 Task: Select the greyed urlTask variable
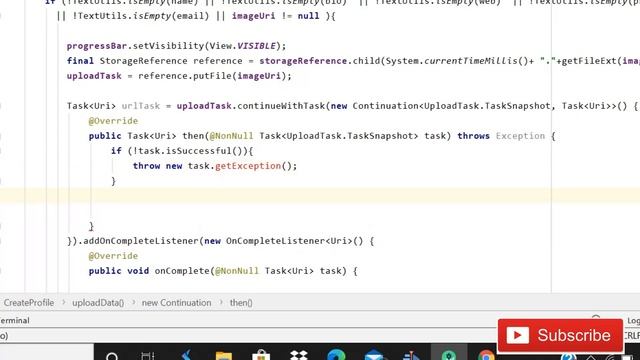pyautogui.click(x=141, y=106)
